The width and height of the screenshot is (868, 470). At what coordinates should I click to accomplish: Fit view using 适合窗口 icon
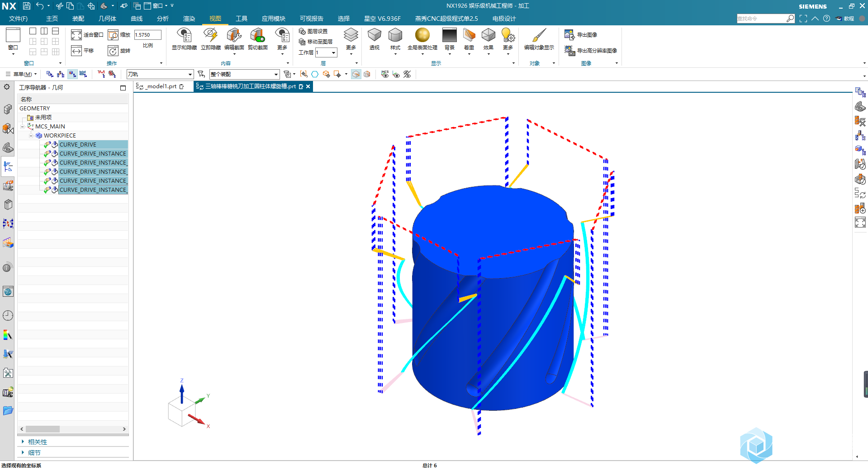point(76,35)
